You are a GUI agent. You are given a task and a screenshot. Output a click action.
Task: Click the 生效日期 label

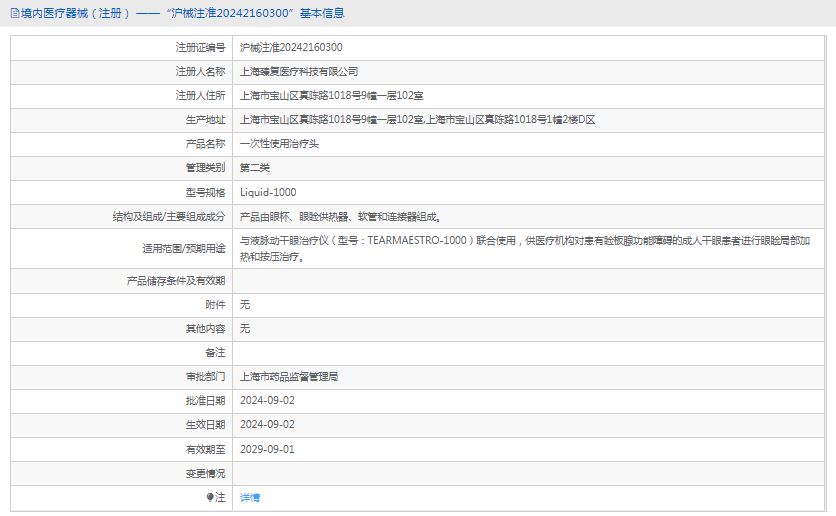pyautogui.click(x=205, y=424)
